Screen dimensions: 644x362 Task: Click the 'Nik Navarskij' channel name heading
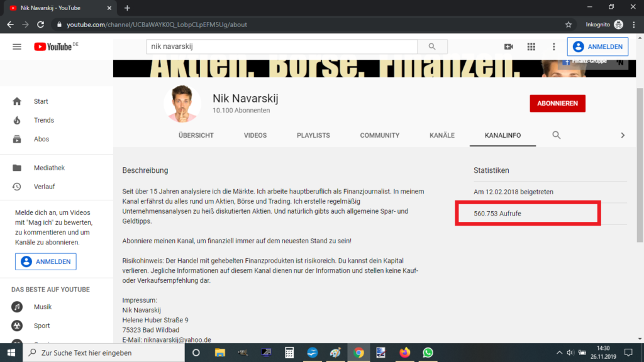[x=245, y=99]
